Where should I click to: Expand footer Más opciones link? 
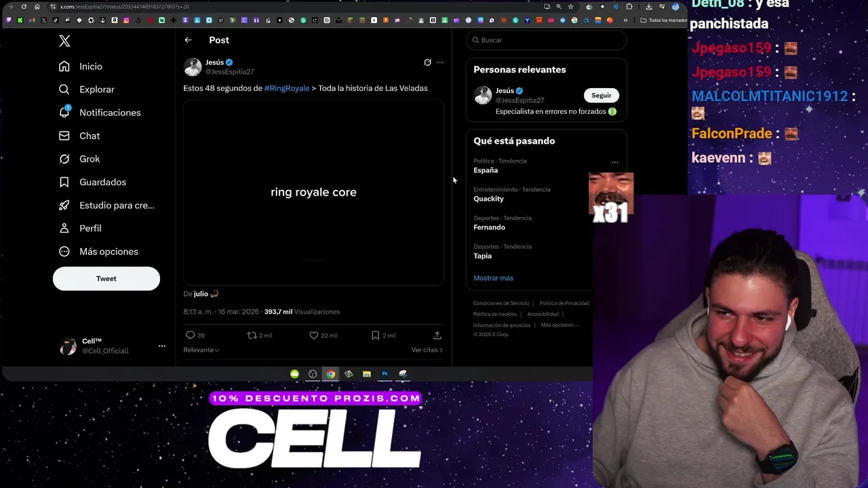tap(560, 325)
